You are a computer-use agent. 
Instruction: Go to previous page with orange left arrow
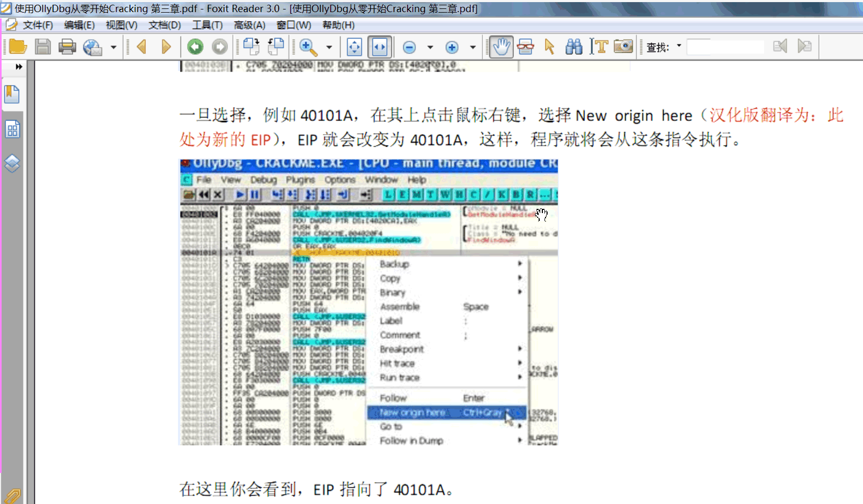(x=141, y=47)
